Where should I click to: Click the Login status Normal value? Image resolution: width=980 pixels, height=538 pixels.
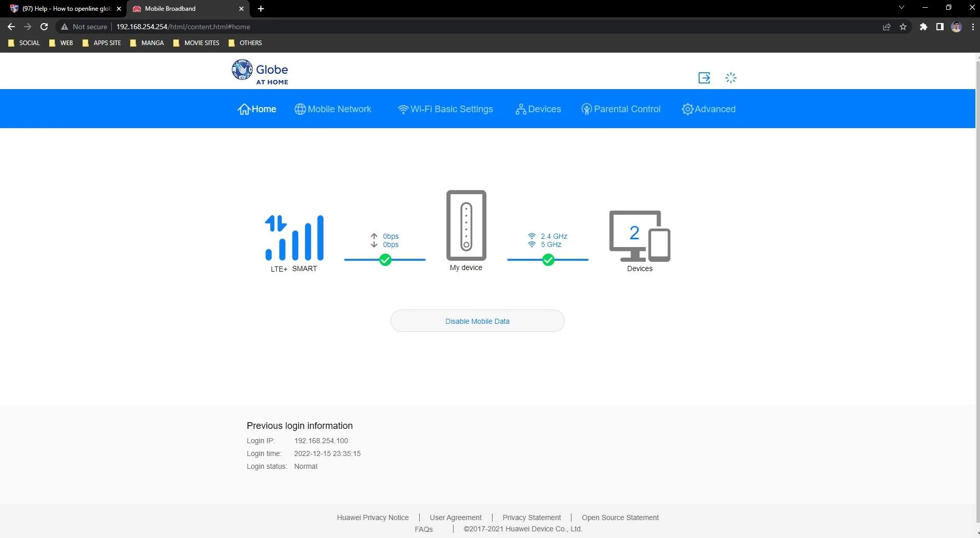click(305, 466)
